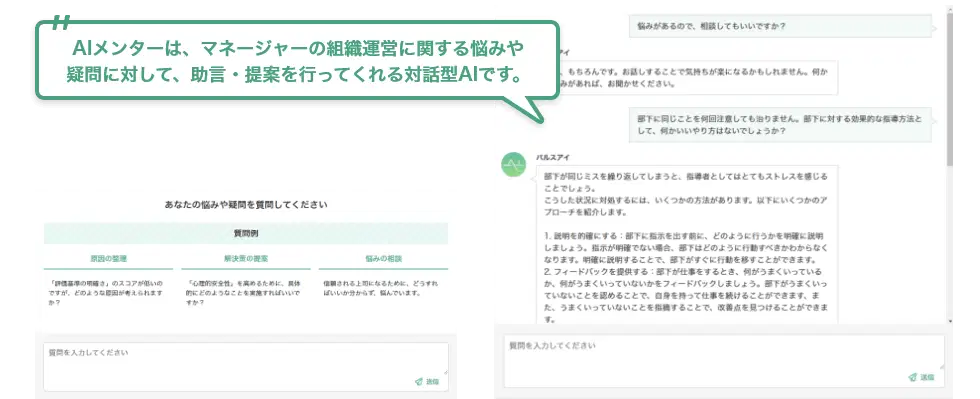
Task: Click the green パルスアイ pulse avatar icon
Action: tap(514, 164)
